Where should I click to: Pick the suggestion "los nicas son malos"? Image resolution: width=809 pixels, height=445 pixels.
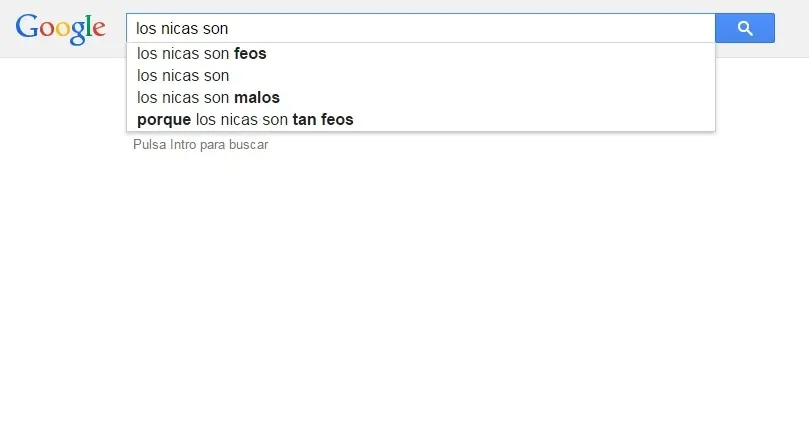(x=208, y=98)
